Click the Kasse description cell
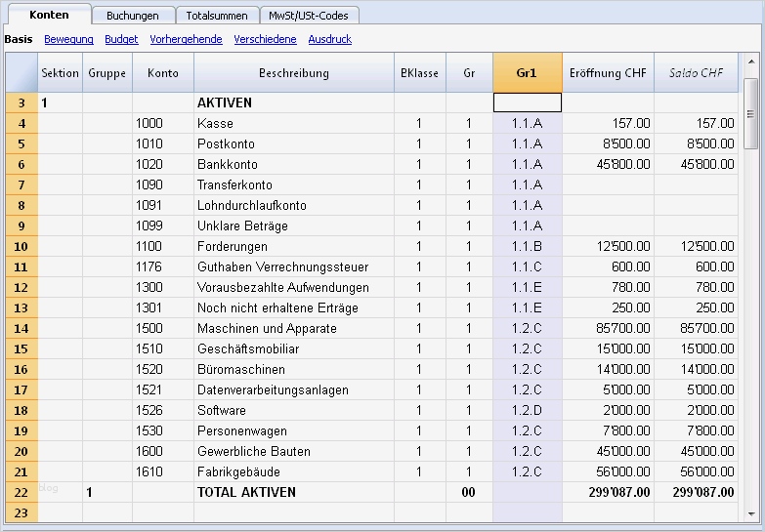Viewport: 765px width, 532px height. coord(293,123)
